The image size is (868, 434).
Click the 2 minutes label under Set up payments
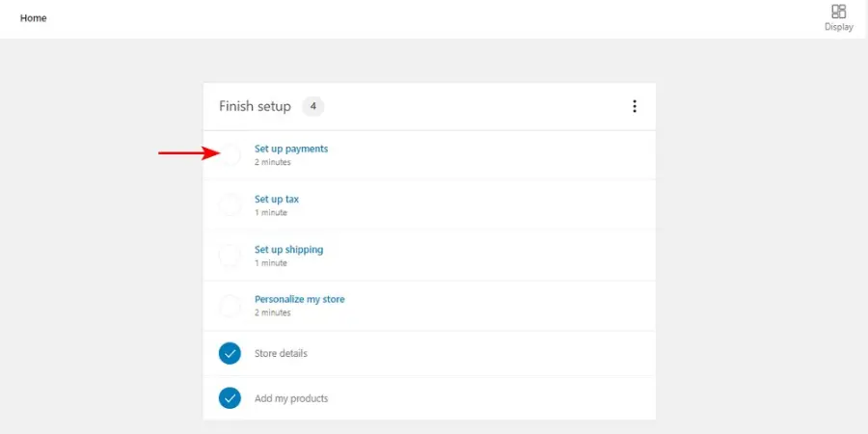[x=272, y=162]
